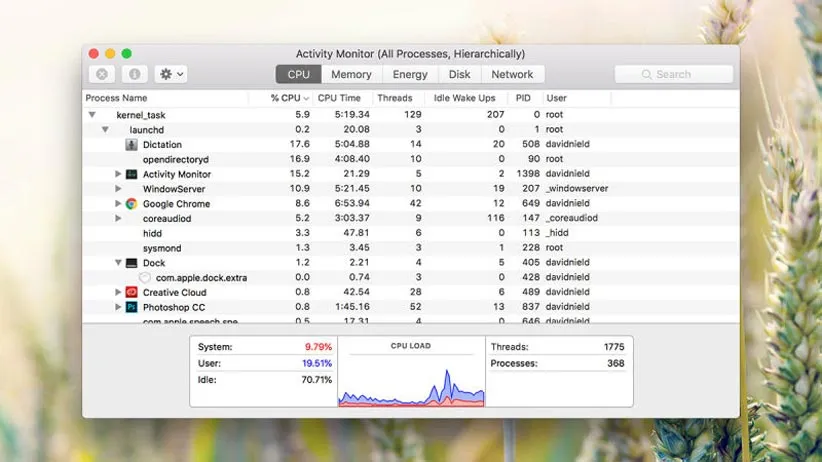Click the Google Chrome icon

point(131,203)
